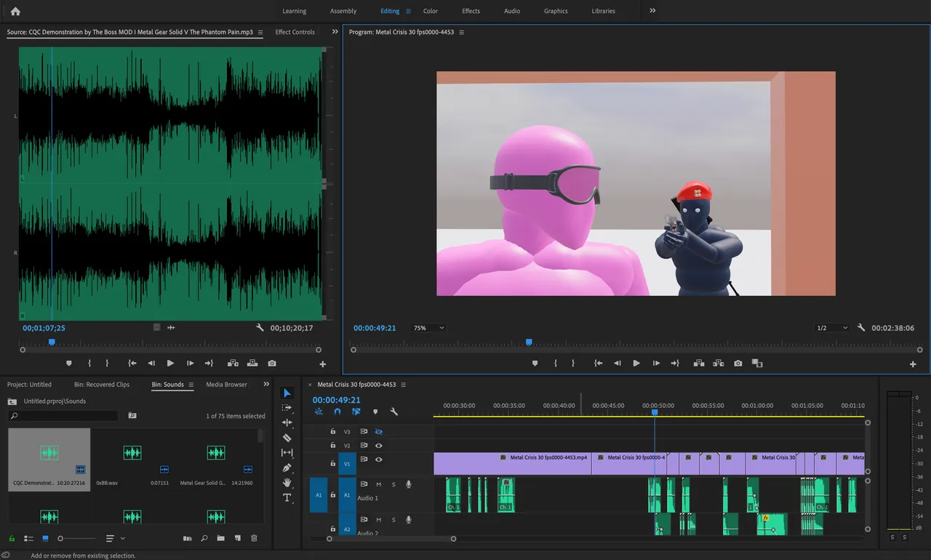Click Lift button in Program Monitor
931x560 pixels.
[x=698, y=363]
